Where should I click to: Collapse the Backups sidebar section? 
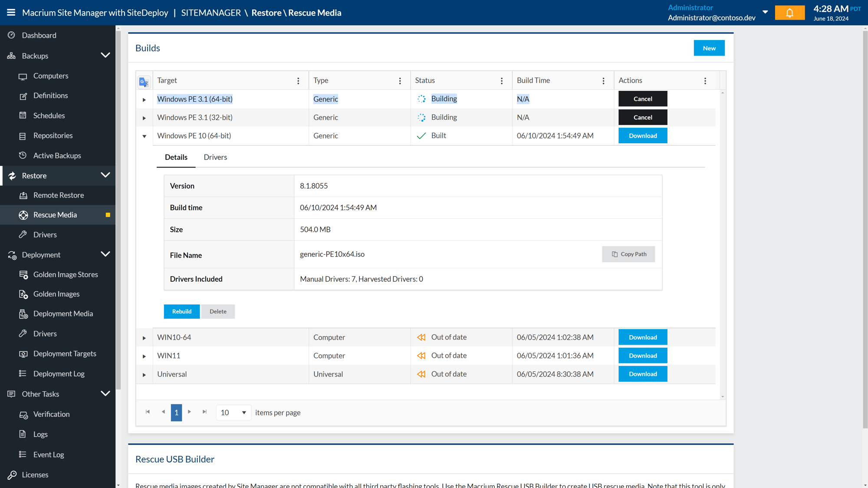105,56
